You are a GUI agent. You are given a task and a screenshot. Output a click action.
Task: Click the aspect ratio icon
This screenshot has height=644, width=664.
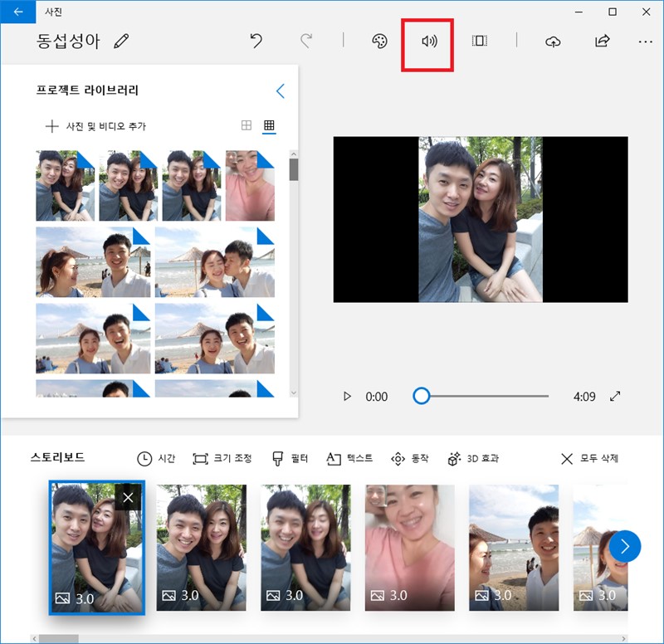click(x=478, y=41)
